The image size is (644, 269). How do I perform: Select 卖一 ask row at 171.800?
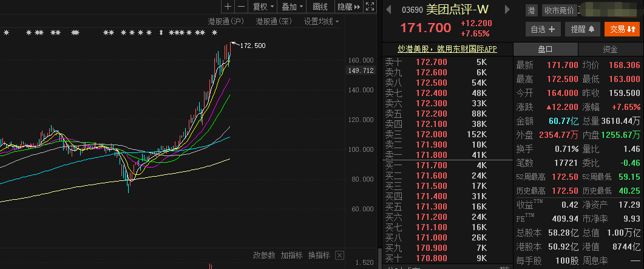tap(447, 155)
